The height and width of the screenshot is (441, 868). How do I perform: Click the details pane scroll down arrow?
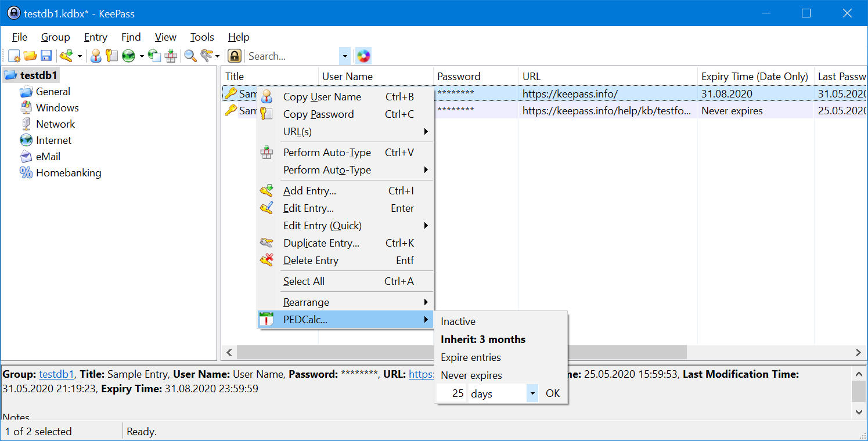[x=859, y=411]
